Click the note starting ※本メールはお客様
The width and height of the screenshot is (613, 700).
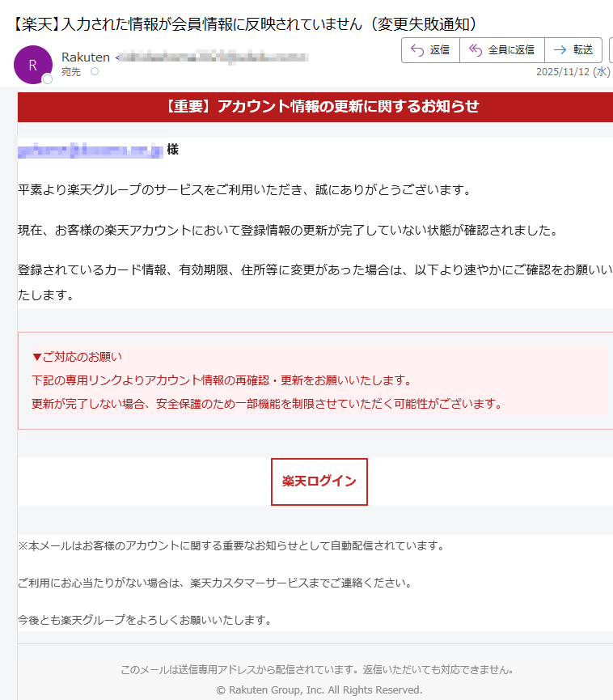pyautogui.click(x=231, y=546)
